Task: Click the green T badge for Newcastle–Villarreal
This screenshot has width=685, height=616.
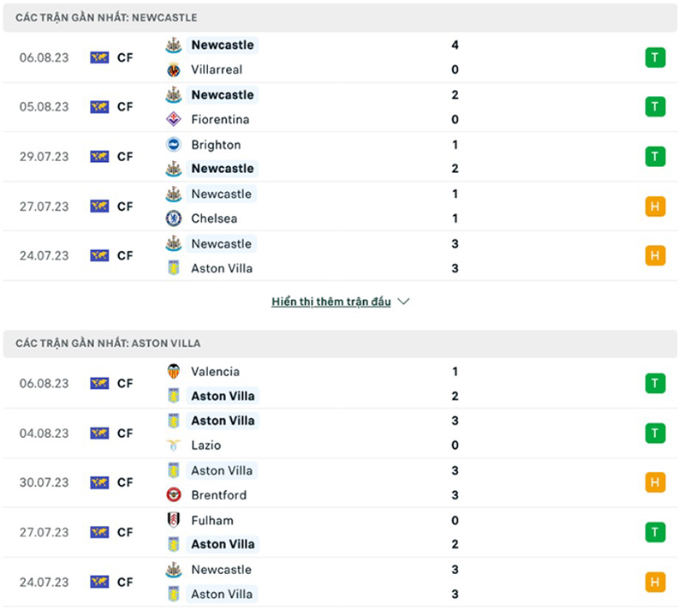Action: pyautogui.click(x=655, y=57)
